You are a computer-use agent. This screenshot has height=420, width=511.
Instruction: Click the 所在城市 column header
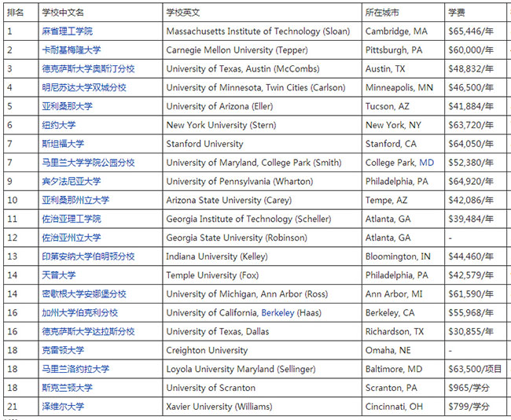point(382,13)
